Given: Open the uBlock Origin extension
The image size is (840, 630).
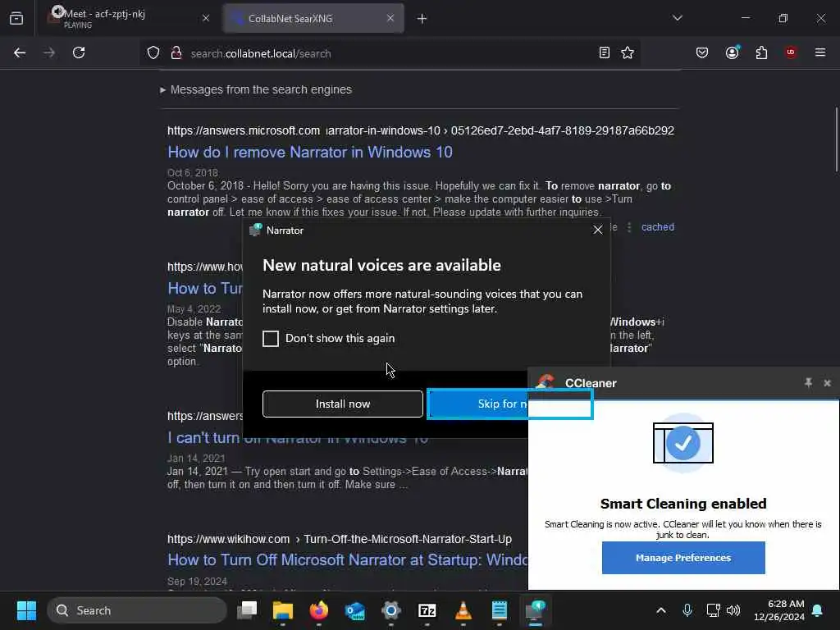Looking at the screenshot, I should click(791, 52).
